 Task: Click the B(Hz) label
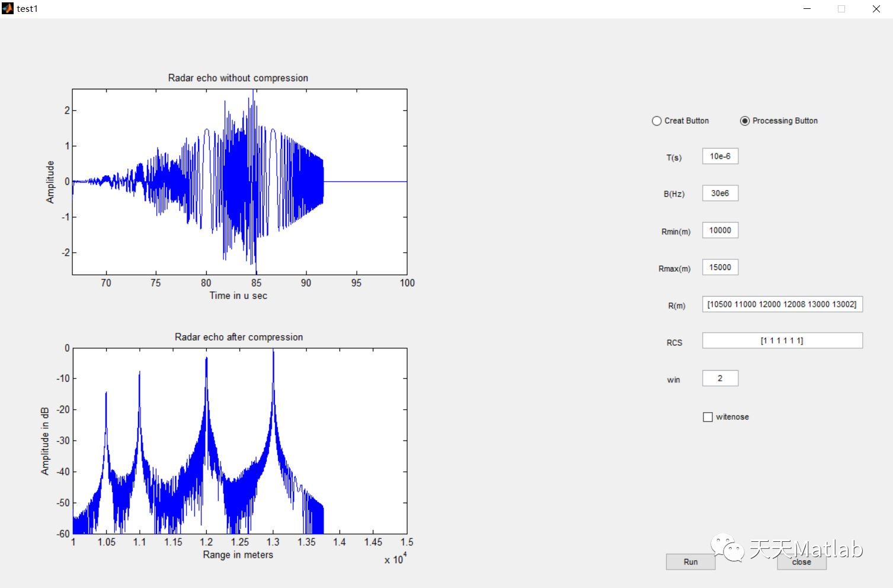(x=674, y=194)
